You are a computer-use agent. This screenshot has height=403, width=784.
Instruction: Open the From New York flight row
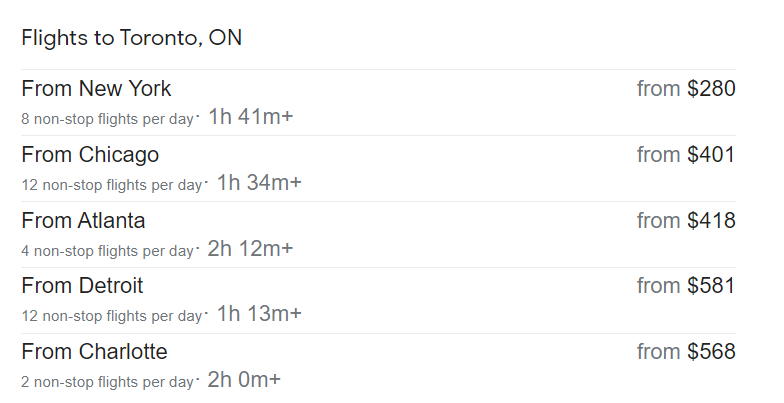pos(378,102)
